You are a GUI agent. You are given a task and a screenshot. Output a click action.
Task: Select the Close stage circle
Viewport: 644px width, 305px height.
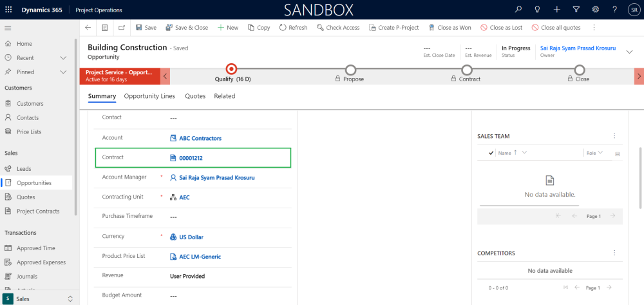pyautogui.click(x=580, y=70)
